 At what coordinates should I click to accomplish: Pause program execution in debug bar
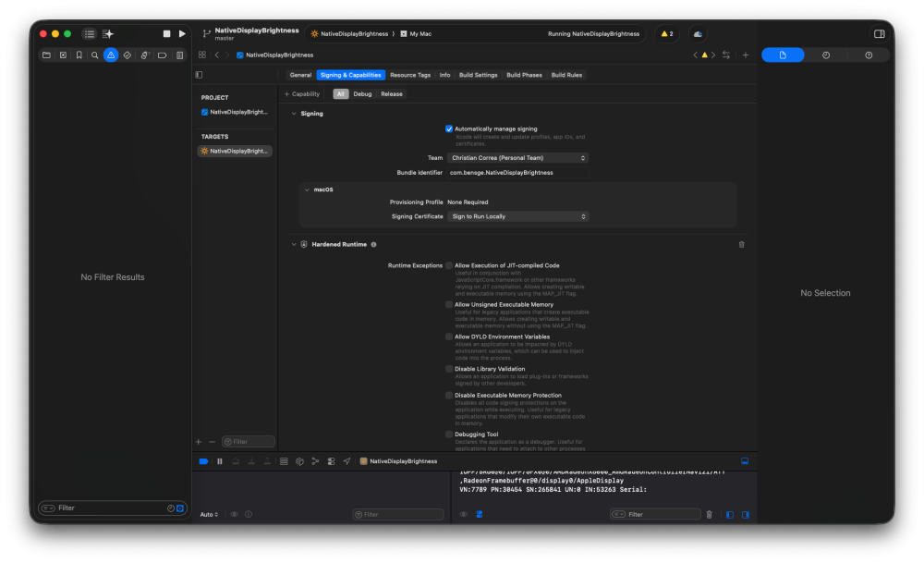click(x=220, y=461)
